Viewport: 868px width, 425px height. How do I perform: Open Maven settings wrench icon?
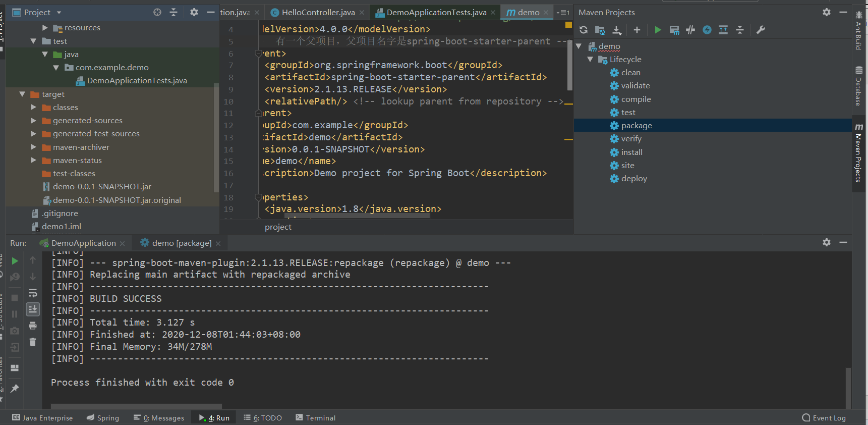761,30
